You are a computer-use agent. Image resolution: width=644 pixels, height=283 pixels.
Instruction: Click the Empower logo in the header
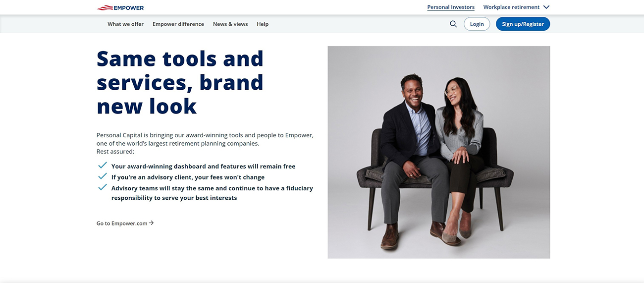click(x=120, y=7)
